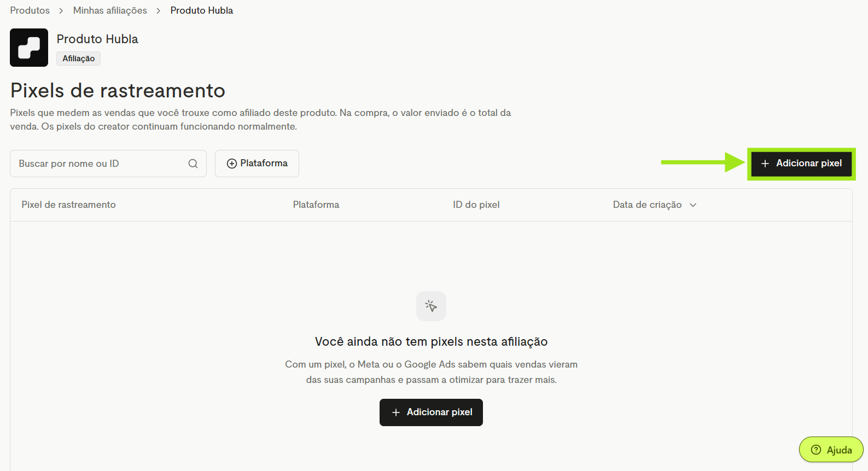
Task: Click the Produto Hubla product logo
Action: click(29, 48)
